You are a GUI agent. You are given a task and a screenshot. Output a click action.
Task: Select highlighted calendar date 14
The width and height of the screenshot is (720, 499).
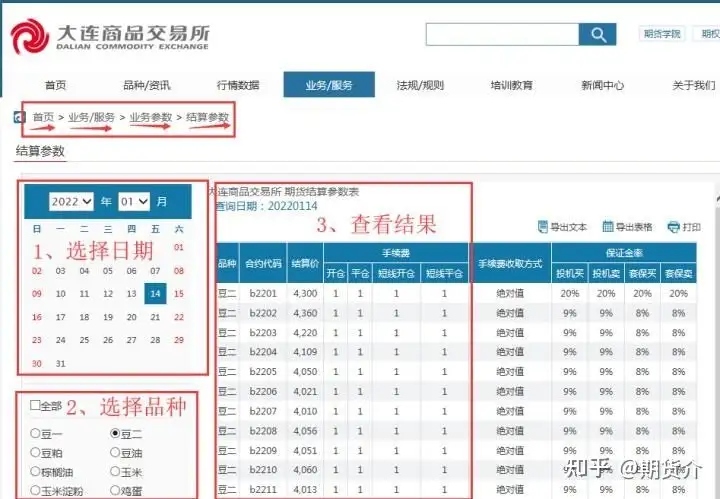coord(155,293)
